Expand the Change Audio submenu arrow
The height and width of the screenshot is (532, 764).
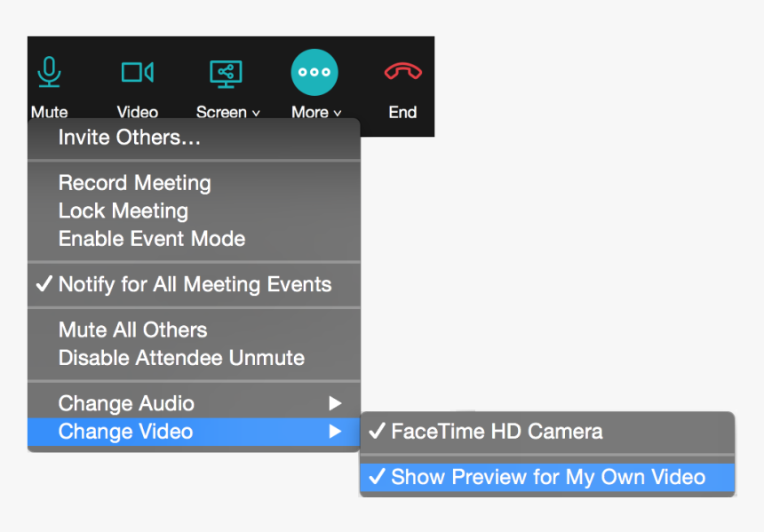(335, 403)
